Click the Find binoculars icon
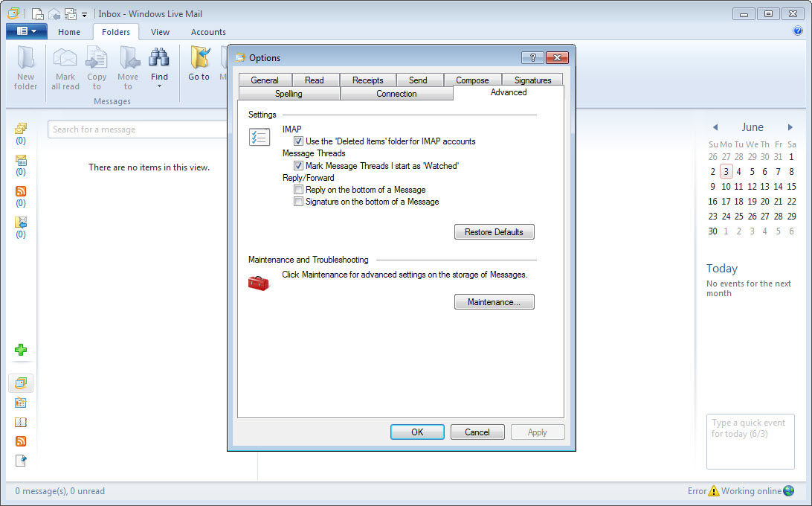 click(x=159, y=58)
